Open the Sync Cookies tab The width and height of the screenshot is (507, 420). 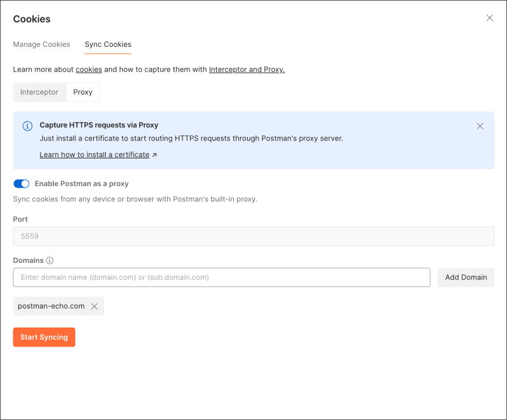[108, 44]
